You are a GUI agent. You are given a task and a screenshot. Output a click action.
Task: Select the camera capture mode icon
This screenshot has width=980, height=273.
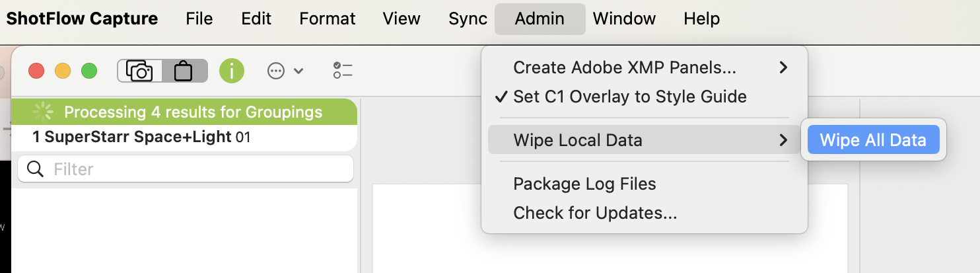click(140, 71)
